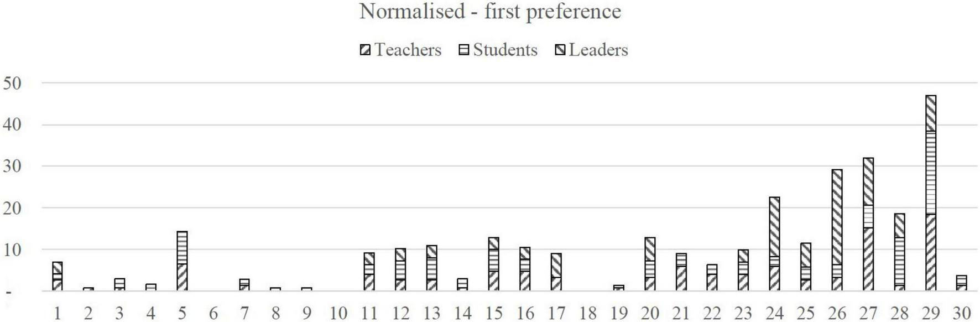Click the Teachers legend pattern swatch
980x322 pixels.
[x=365, y=50]
